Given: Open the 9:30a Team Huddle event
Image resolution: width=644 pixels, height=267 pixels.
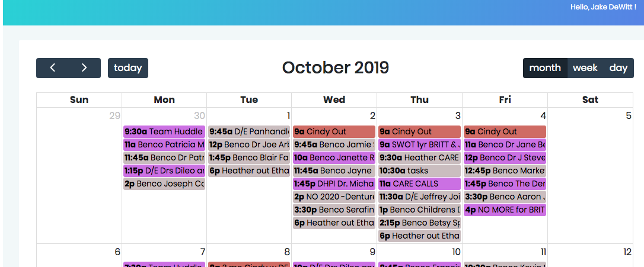Looking at the screenshot, I should [164, 131].
